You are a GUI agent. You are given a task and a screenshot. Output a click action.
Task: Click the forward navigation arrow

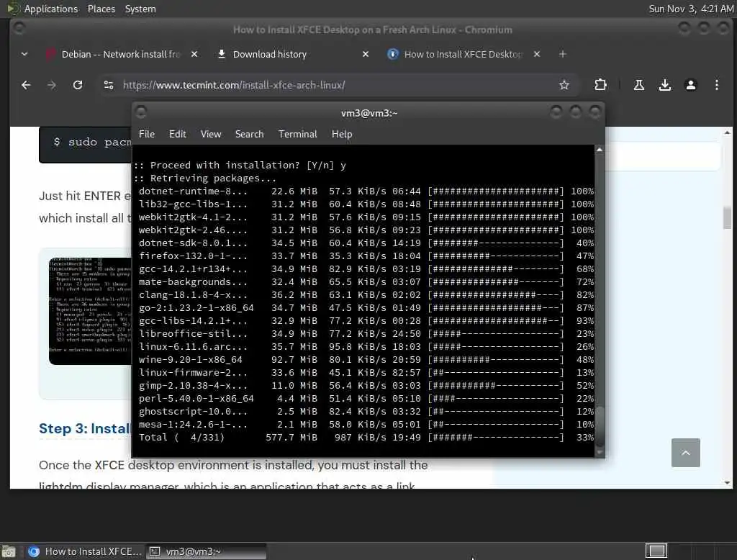52,85
